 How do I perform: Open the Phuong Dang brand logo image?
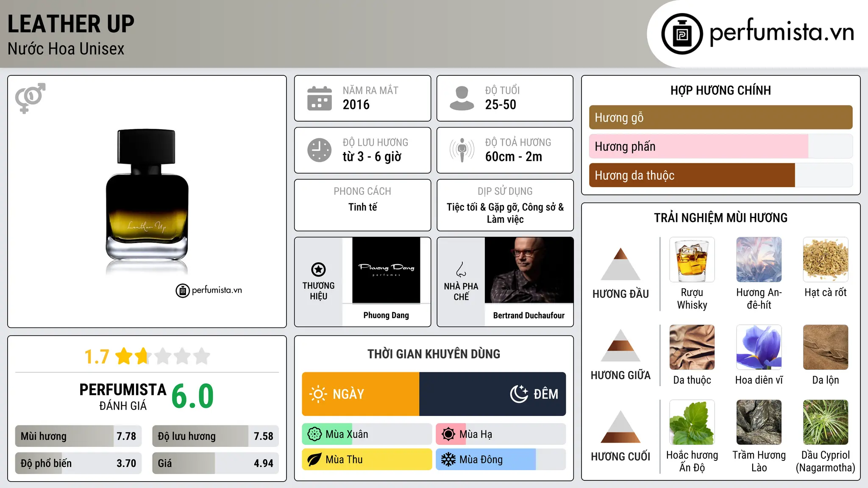pyautogui.click(x=386, y=270)
